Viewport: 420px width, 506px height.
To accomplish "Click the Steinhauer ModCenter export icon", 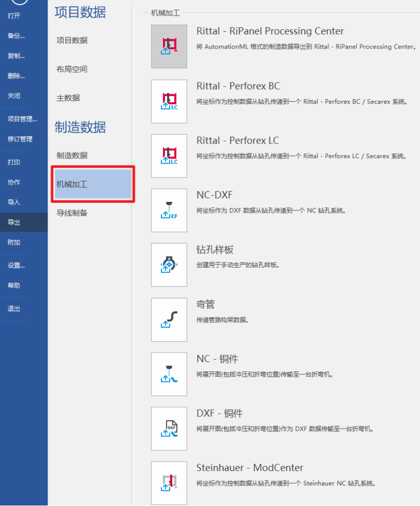I will pyautogui.click(x=169, y=483).
